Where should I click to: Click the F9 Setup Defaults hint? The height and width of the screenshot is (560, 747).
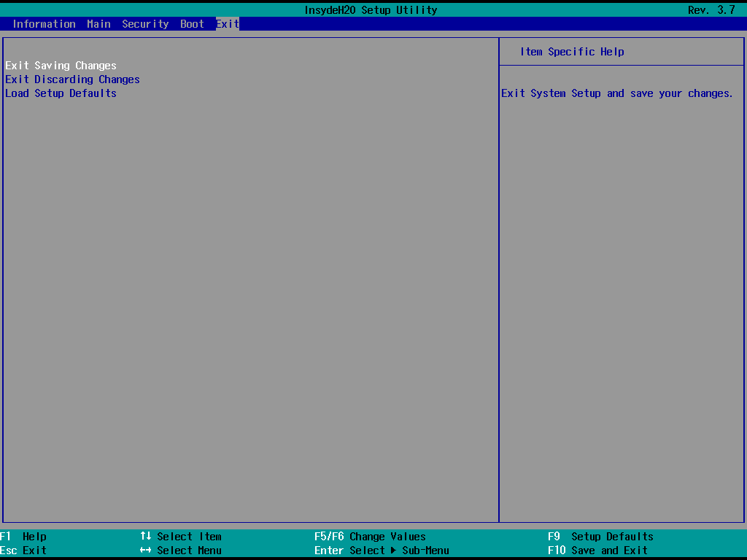tap(601, 536)
